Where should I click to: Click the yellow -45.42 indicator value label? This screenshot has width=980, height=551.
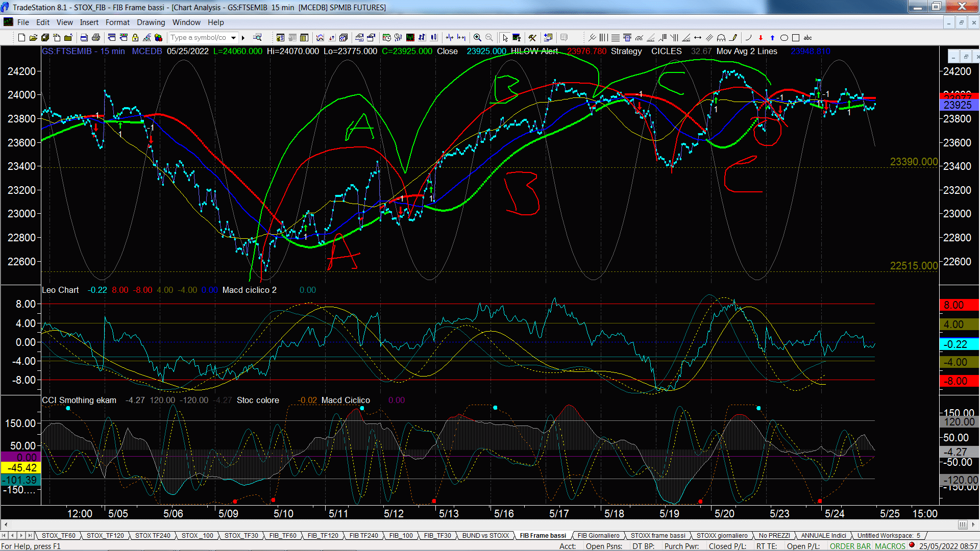pos(21,468)
